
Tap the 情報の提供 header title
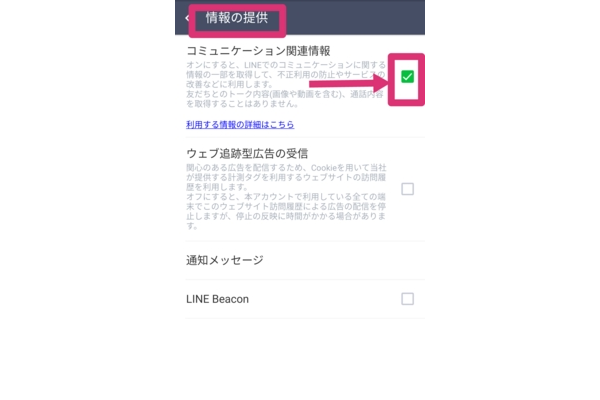pos(236,18)
